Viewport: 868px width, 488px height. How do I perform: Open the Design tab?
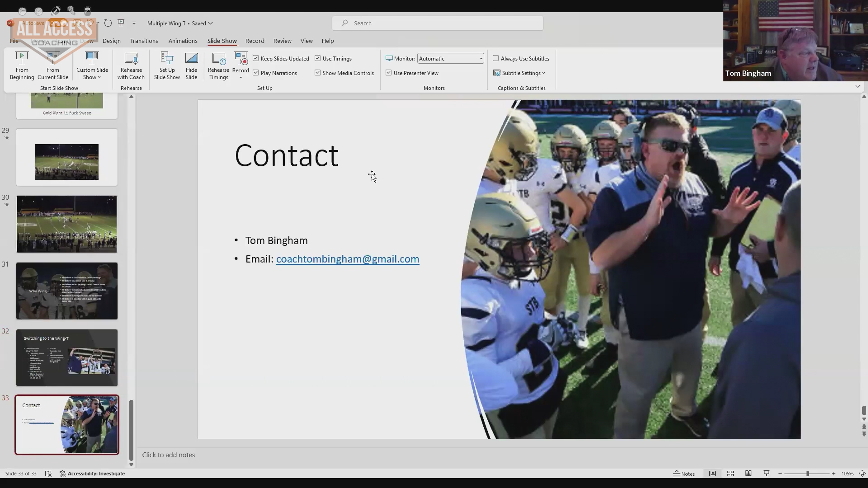tap(111, 41)
